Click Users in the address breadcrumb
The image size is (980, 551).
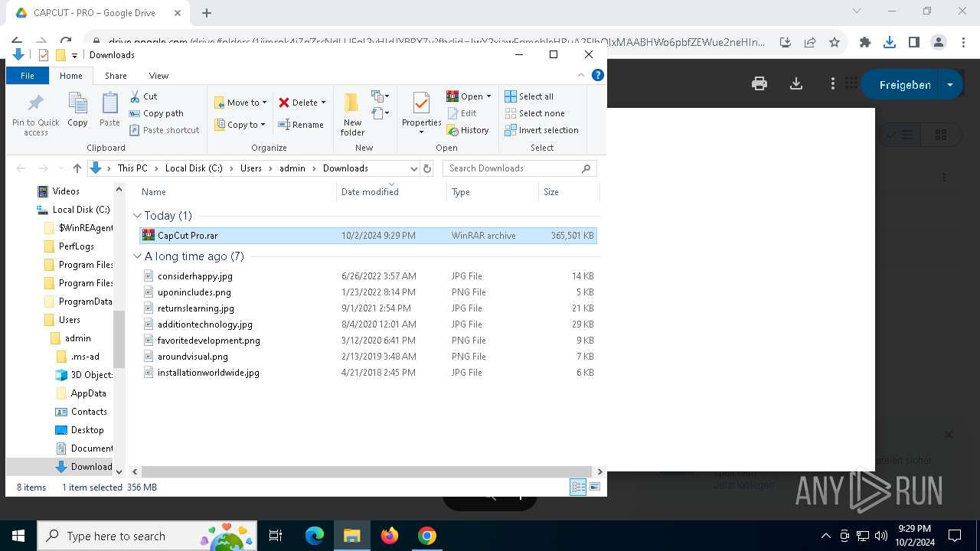click(x=251, y=168)
